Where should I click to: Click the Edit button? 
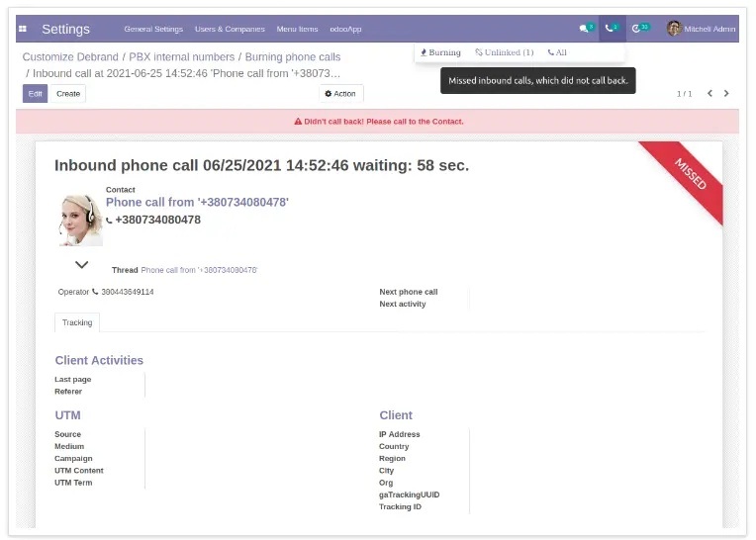[x=35, y=94]
